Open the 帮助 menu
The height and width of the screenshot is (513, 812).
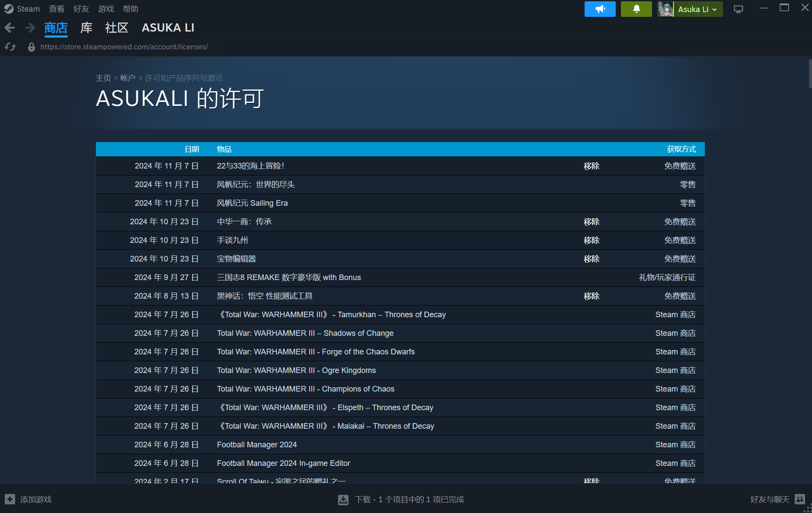click(x=131, y=9)
